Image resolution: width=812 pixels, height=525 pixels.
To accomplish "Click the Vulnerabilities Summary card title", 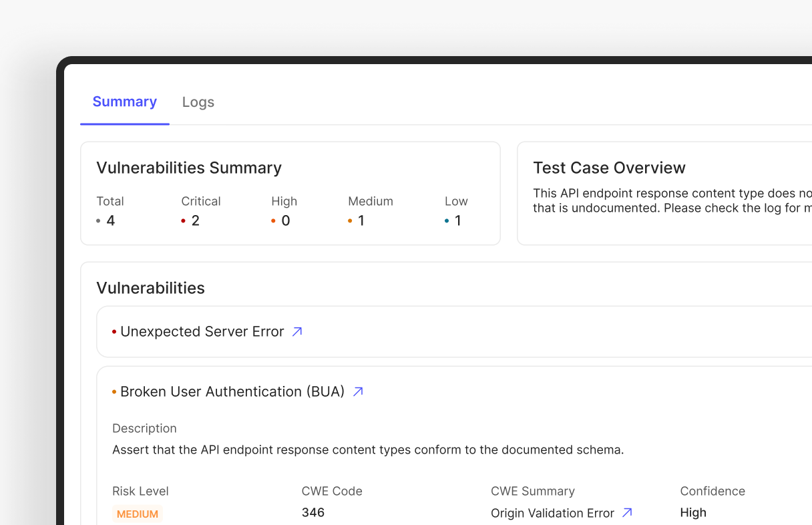I will tap(189, 168).
